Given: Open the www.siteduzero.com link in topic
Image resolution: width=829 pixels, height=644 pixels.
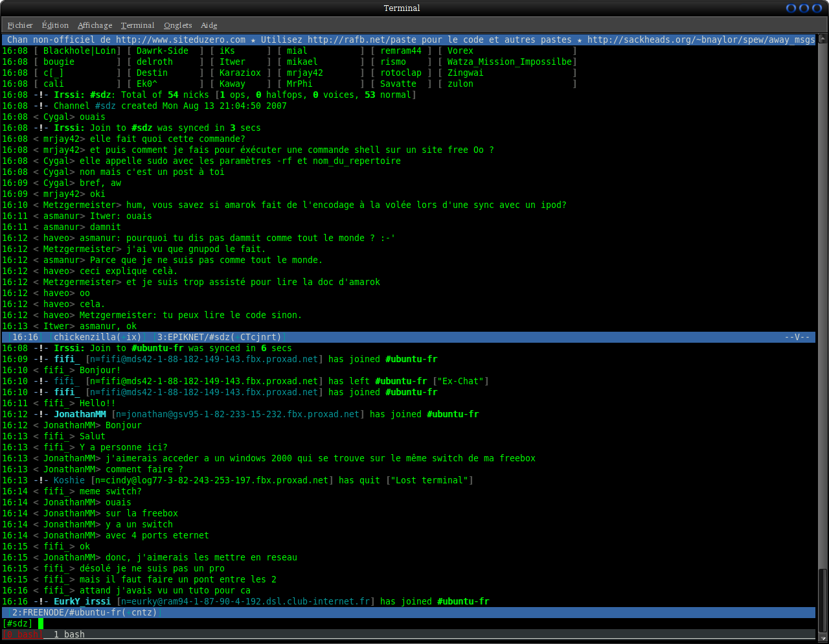Looking at the screenshot, I should [181, 40].
